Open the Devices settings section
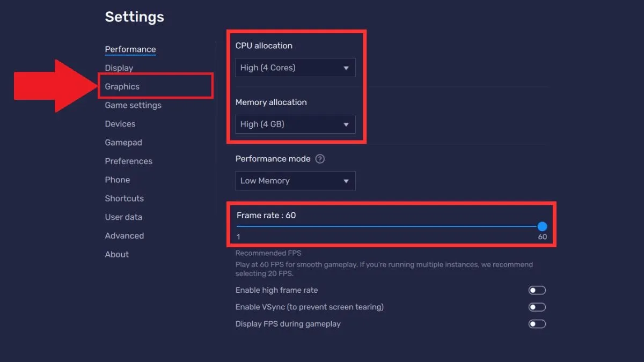The width and height of the screenshot is (644, 362). click(120, 124)
